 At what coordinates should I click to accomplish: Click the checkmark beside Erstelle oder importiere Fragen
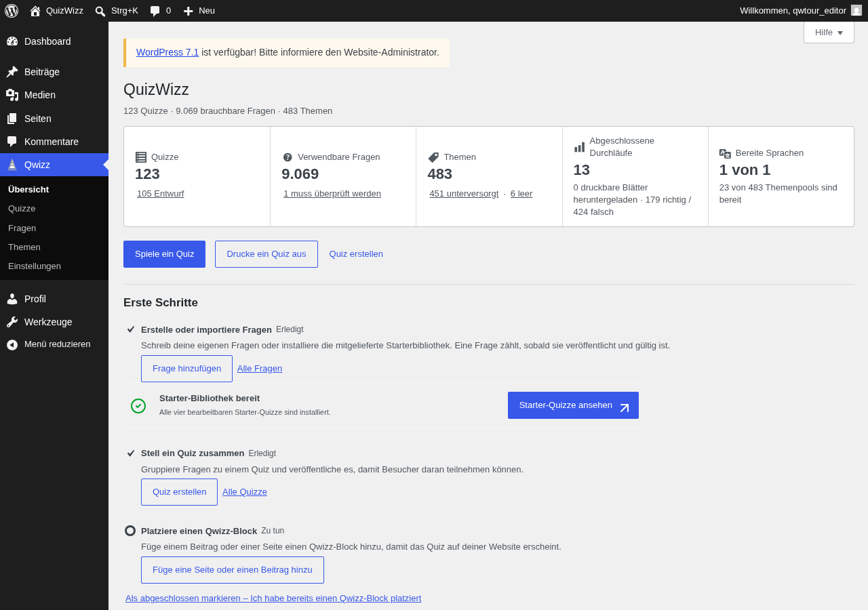131,329
